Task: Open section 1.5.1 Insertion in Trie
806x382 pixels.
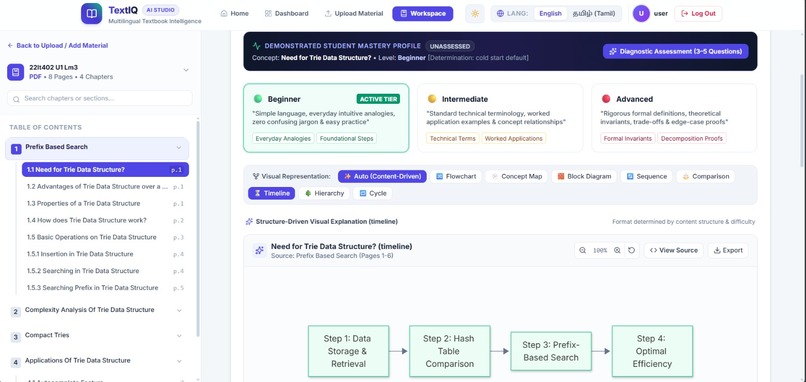Action: 105,254
